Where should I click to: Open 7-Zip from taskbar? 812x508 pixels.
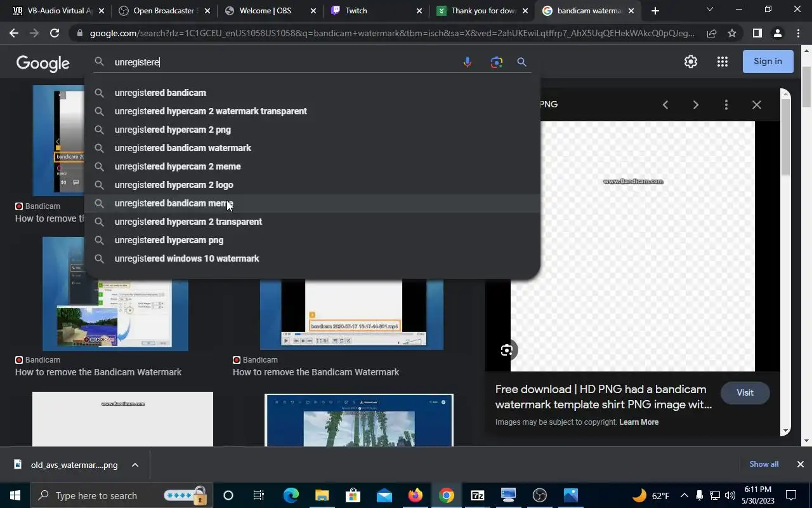coord(477,495)
